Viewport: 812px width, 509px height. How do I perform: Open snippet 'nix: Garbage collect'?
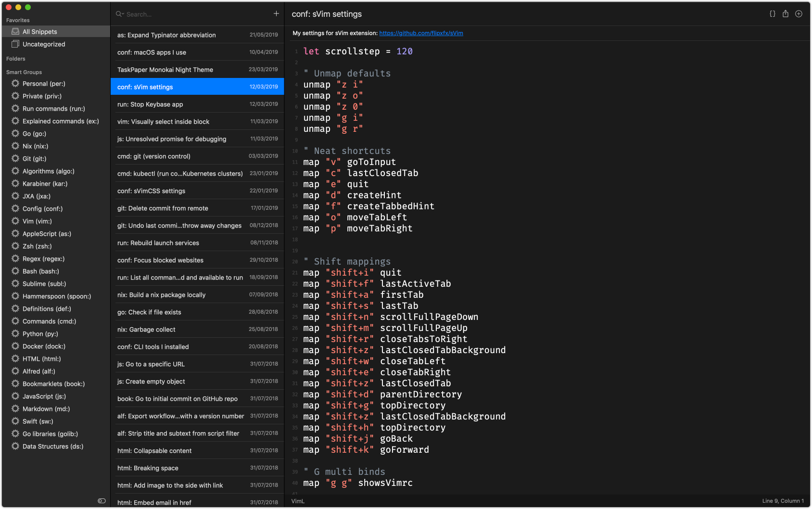click(x=197, y=330)
